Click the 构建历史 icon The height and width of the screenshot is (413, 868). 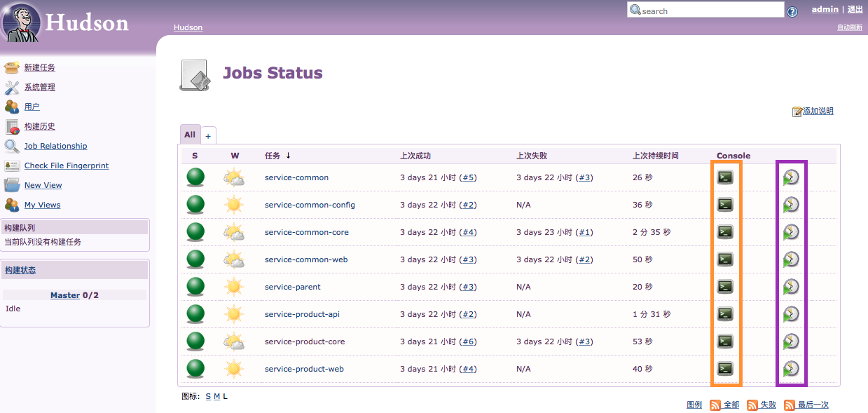tap(12, 126)
